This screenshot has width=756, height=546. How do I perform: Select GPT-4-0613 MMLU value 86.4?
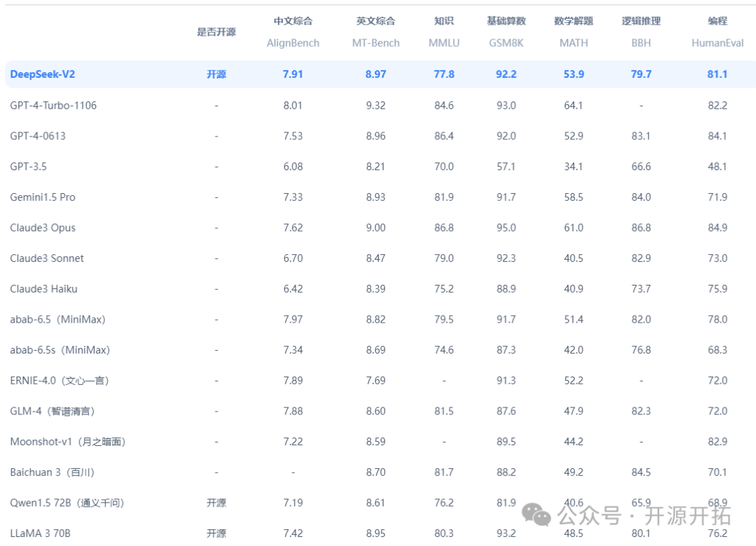444,136
